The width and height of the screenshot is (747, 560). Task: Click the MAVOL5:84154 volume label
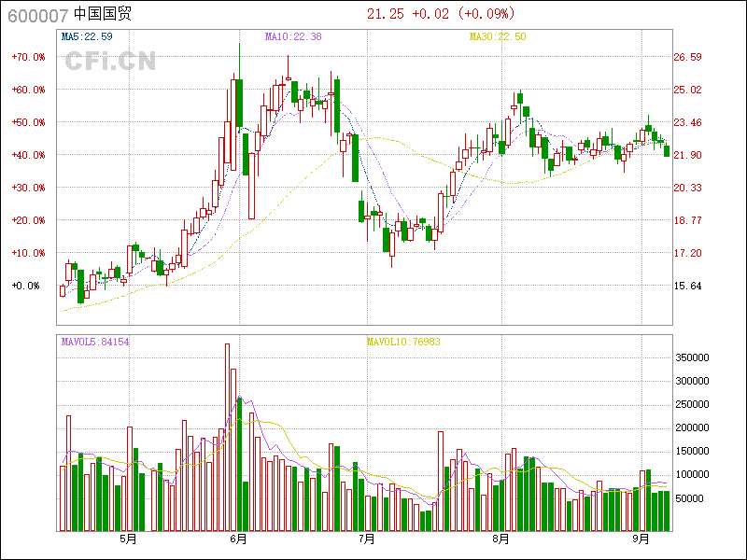click(95, 342)
